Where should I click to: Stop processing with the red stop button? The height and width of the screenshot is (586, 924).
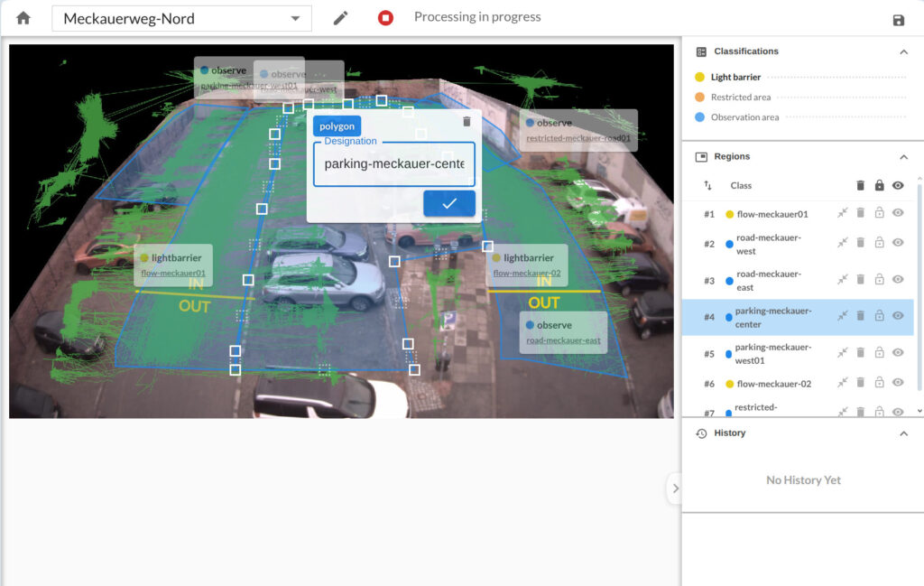(x=385, y=18)
